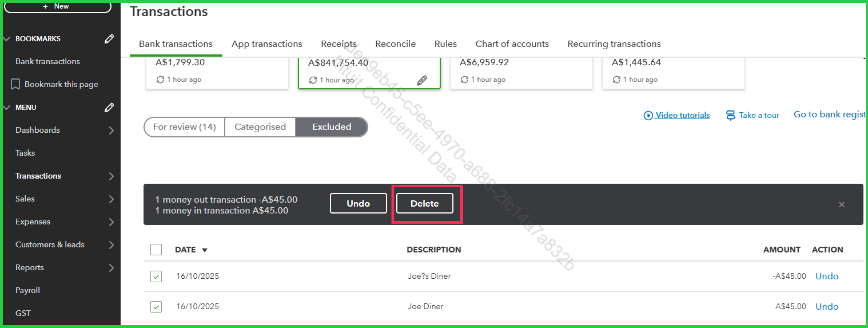Screen dimensions: 868x328
Task: Click the Bookmark this page icon
Action: point(15,84)
